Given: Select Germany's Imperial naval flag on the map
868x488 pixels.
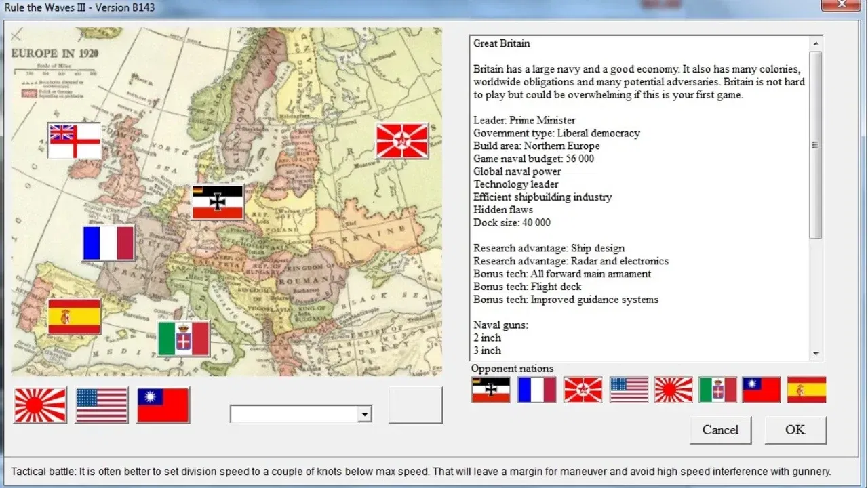Looking at the screenshot, I should 217,202.
